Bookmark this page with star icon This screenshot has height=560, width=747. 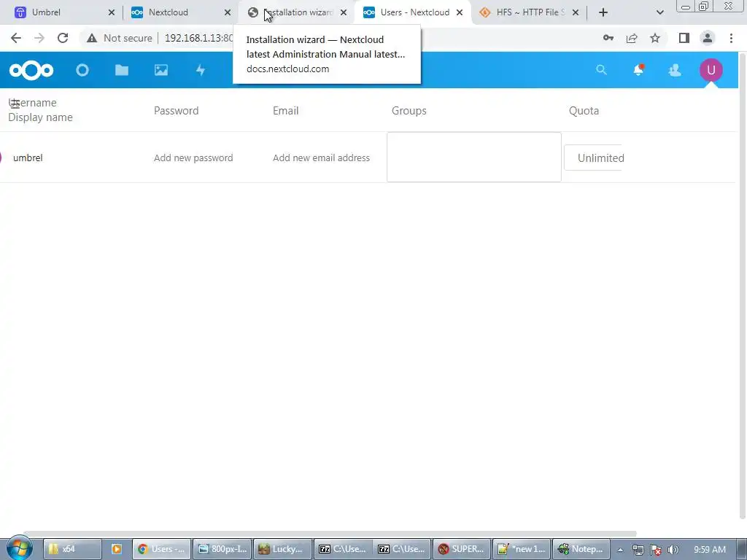(x=655, y=38)
